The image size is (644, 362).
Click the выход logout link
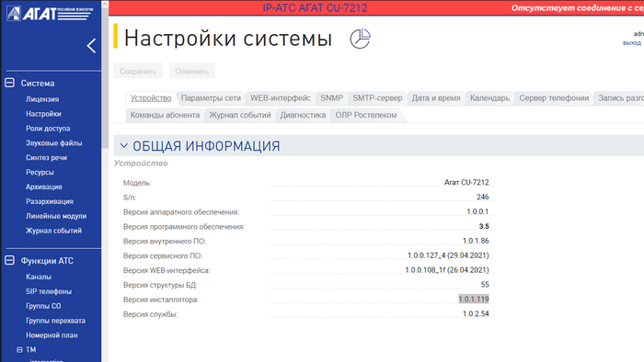point(632,42)
